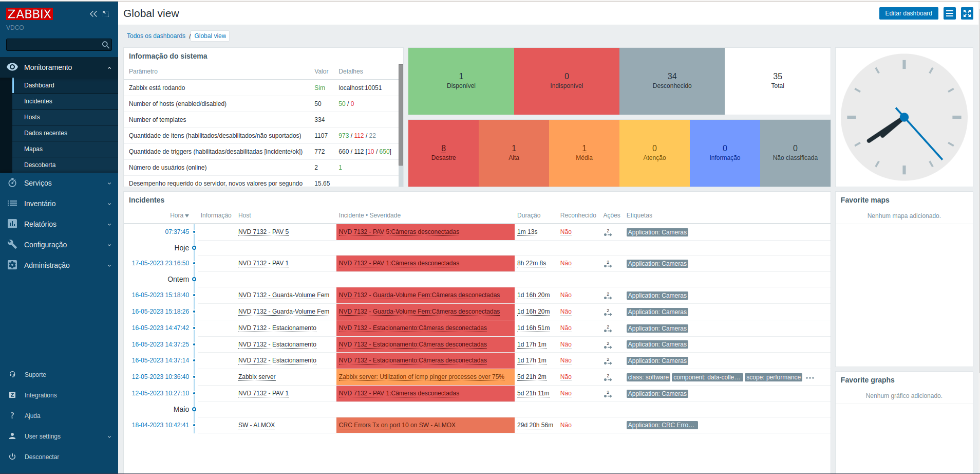Click the system information panel scrollbar
The width and height of the screenshot is (980, 474).
click(401, 115)
